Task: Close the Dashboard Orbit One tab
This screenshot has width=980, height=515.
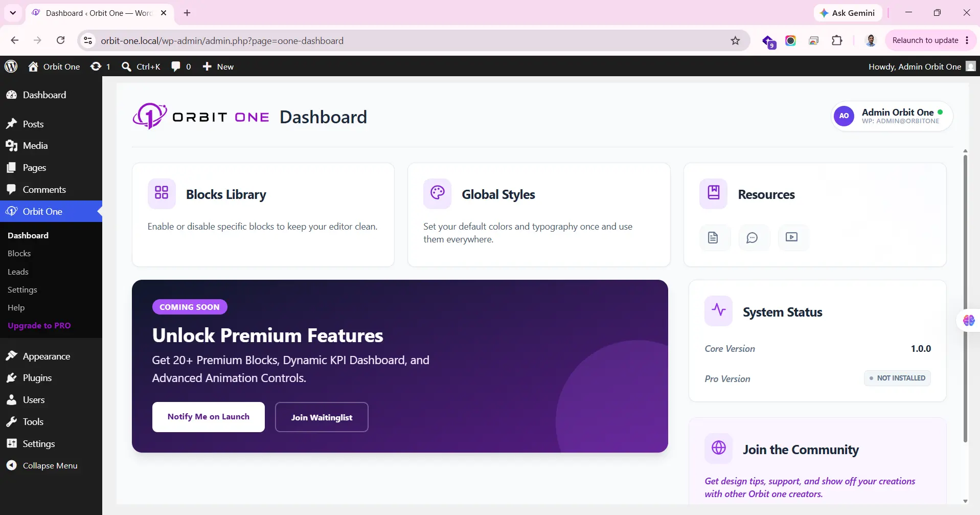Action: 164,13
